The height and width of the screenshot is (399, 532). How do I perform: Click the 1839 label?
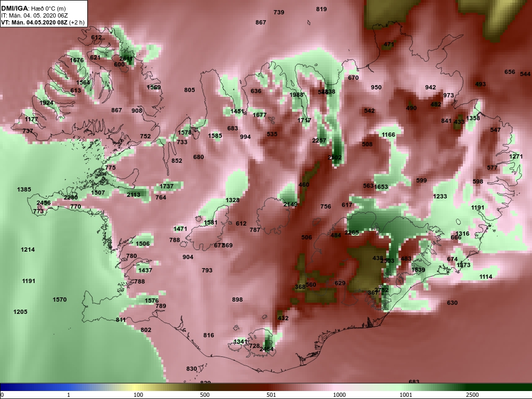pos(418,270)
